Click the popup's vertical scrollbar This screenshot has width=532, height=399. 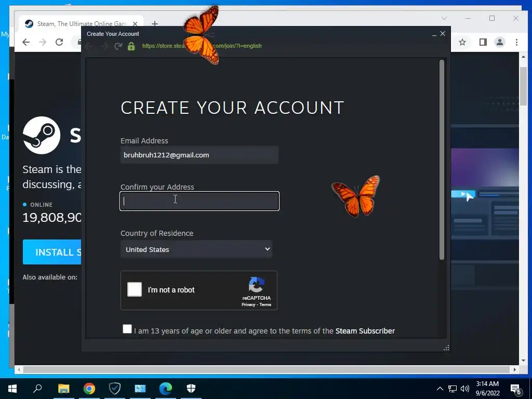coord(442,160)
